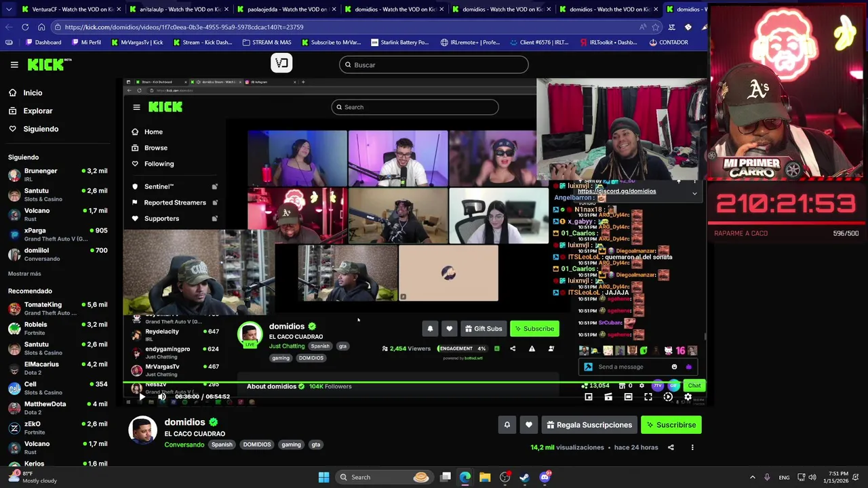This screenshot has height=488, width=868.
Task: Open the Mi Perfil bookmark
Action: click(x=85, y=42)
